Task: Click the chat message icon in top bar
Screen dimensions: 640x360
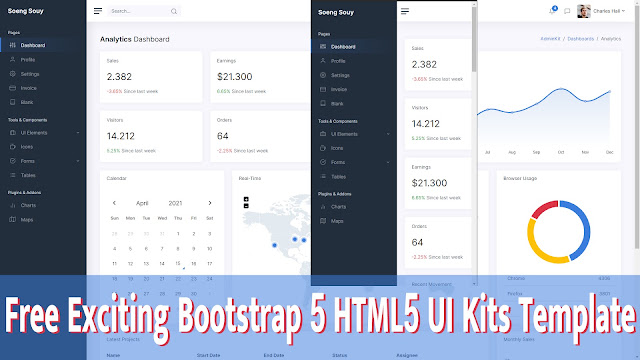Action: [567, 11]
